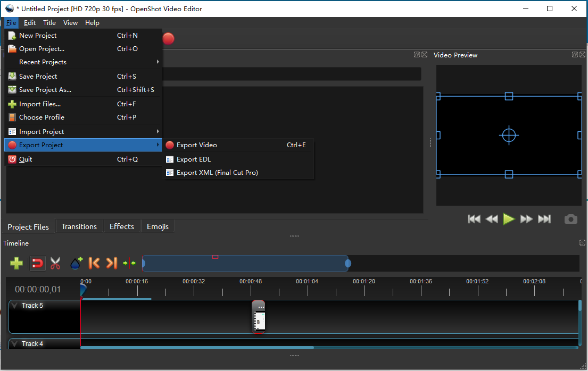The width and height of the screenshot is (588, 371).
Task: Open the Help menu
Action: (92, 22)
